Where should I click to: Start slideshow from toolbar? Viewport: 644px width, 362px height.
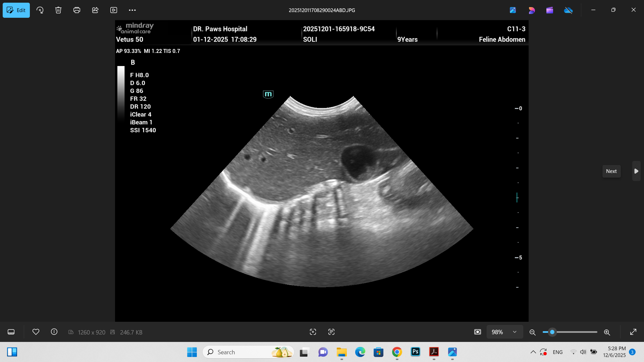point(114,10)
